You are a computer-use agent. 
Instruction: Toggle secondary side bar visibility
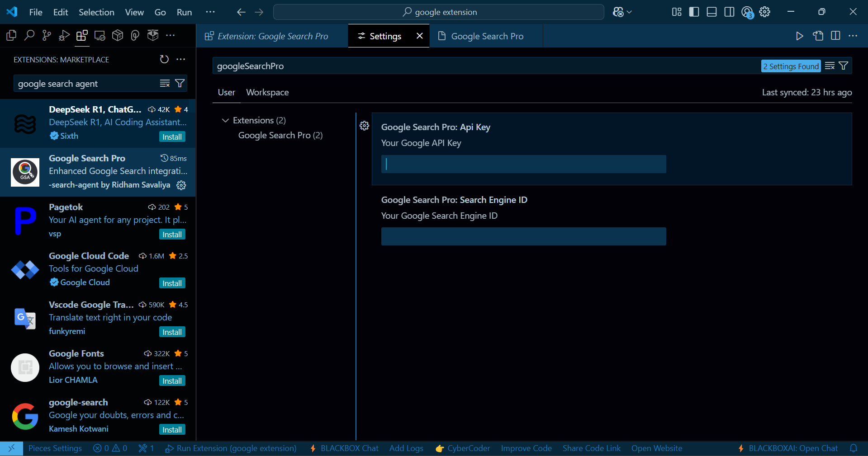[x=730, y=12]
